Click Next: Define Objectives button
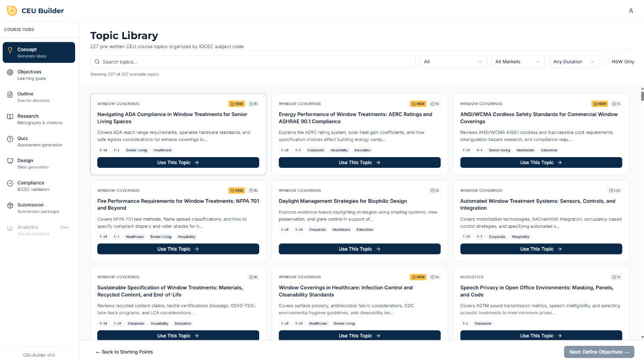The height and width of the screenshot is (363, 644). [x=599, y=352]
